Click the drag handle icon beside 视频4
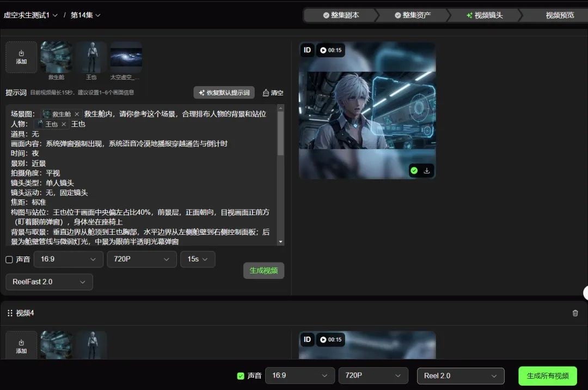588x390 pixels. 9,313
